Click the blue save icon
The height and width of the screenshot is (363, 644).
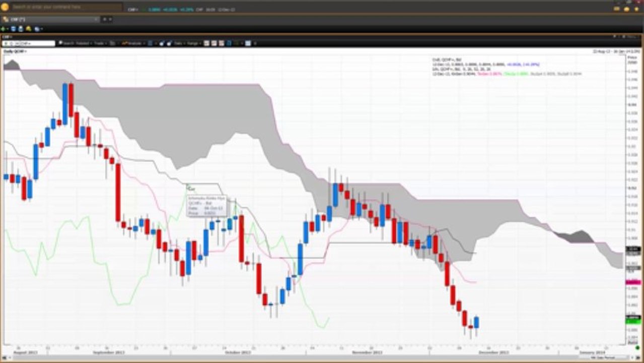point(14,29)
